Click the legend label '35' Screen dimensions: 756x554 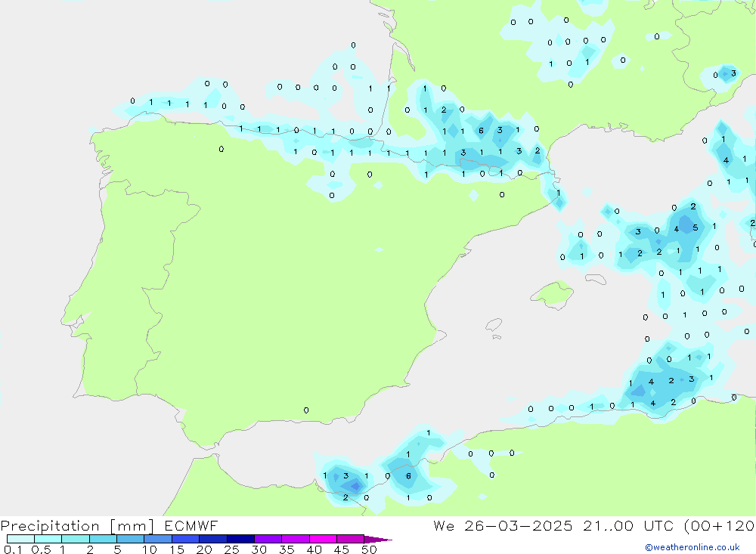(287, 549)
